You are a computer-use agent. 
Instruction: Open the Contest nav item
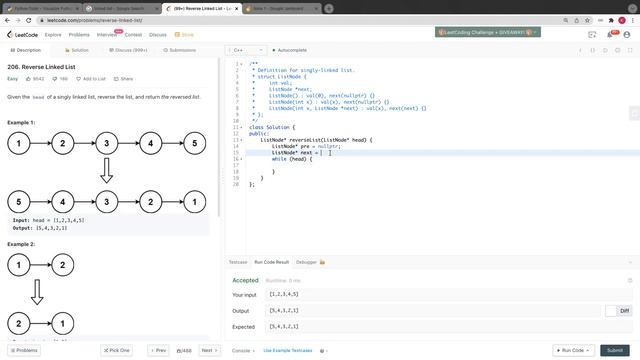coord(133,35)
